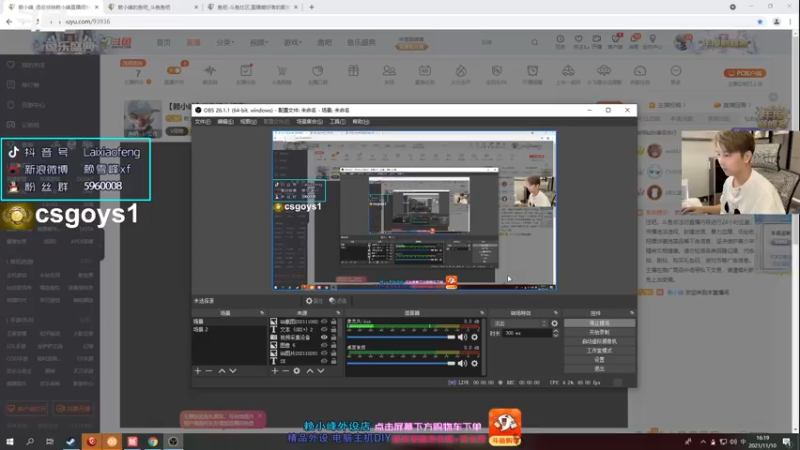Adjust 桌面音频 volume slider
Screen dimensions: 800x450
click(401, 363)
